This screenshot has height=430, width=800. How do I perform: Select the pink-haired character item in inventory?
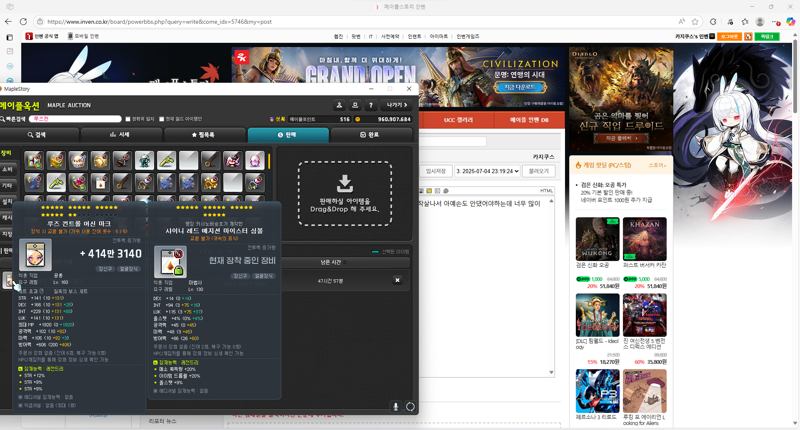(233, 161)
